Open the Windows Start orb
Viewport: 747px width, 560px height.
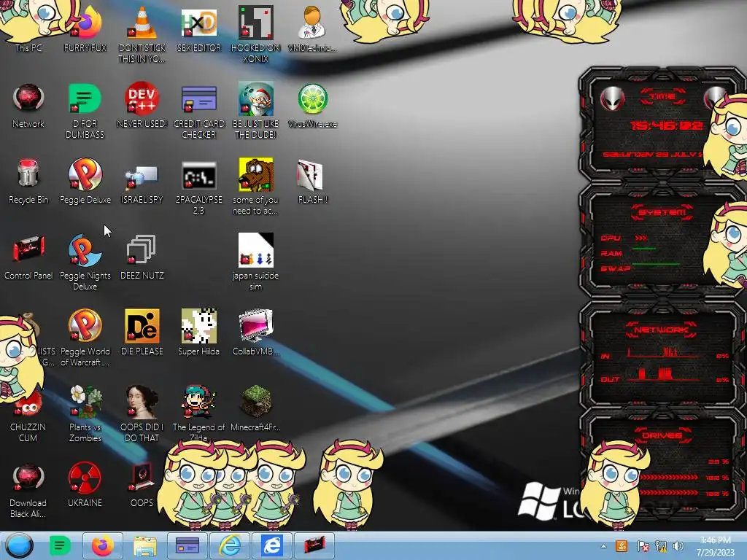[x=20, y=545]
